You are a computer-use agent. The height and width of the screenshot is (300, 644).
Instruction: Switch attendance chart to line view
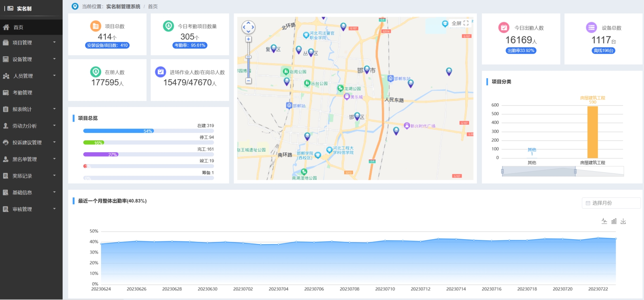[604, 221]
